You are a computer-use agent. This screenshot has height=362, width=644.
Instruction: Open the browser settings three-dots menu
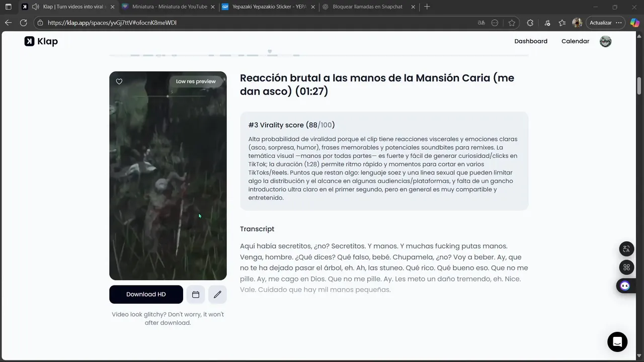click(618, 23)
